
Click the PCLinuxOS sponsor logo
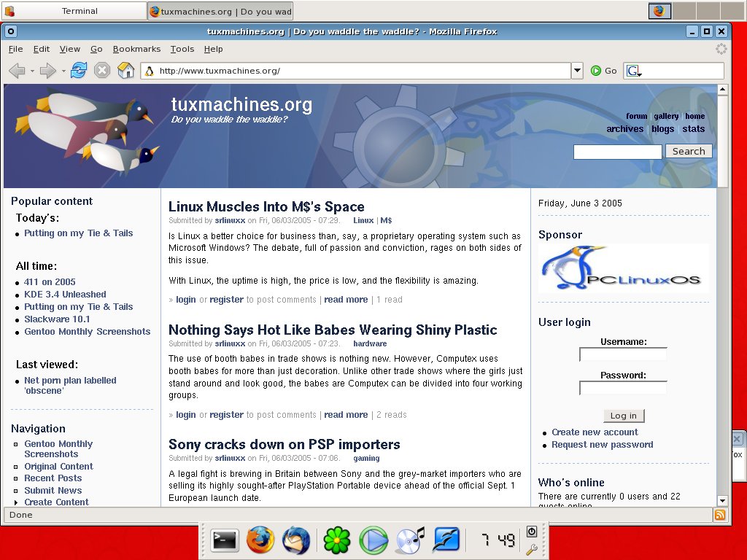623,268
